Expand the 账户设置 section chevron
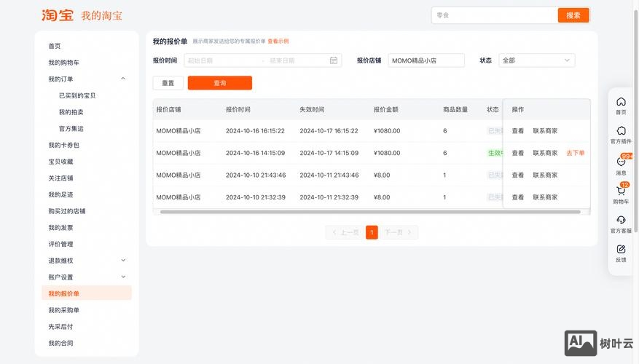The width and height of the screenshot is (639, 364). [123, 277]
